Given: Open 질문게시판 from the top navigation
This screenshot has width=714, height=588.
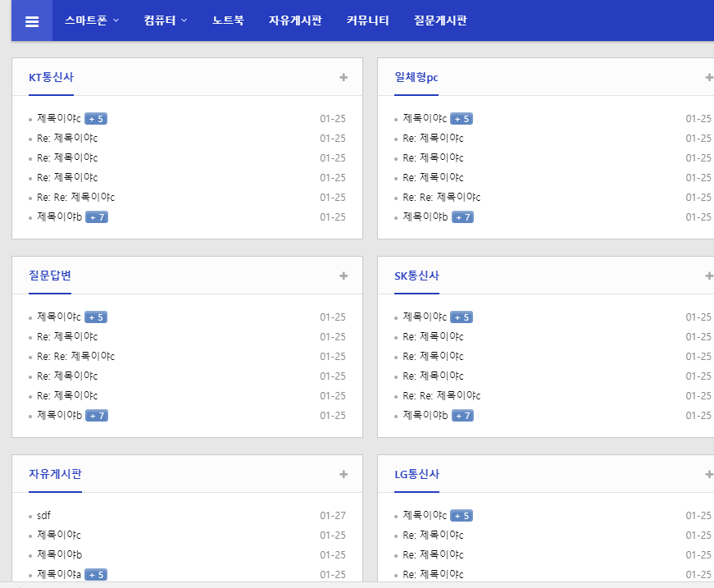Looking at the screenshot, I should [440, 21].
